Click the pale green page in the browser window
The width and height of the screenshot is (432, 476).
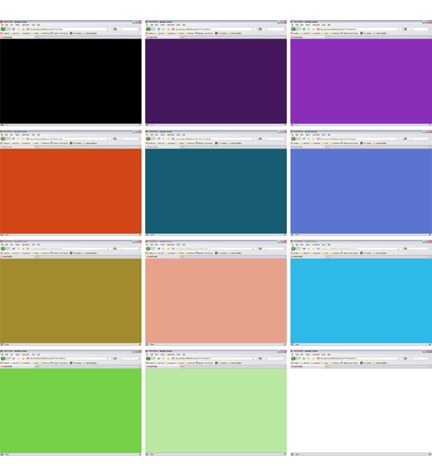(x=216, y=410)
